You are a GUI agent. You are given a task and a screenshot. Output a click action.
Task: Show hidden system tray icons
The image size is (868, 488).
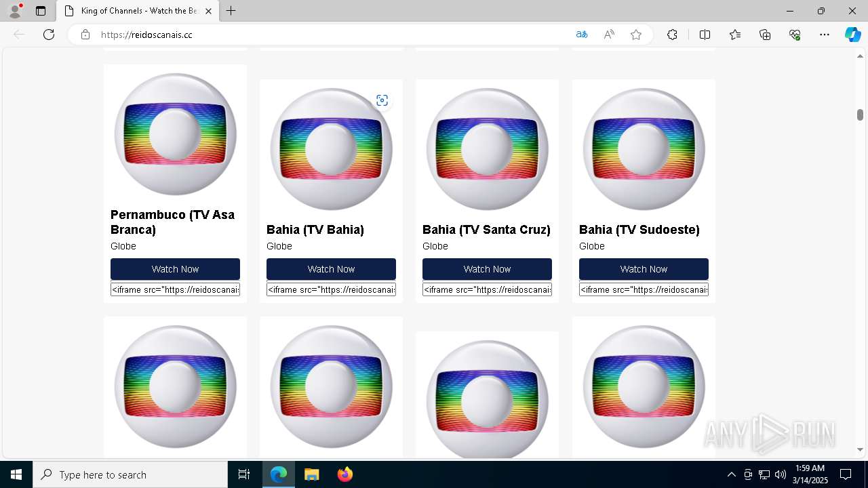pyautogui.click(x=731, y=474)
